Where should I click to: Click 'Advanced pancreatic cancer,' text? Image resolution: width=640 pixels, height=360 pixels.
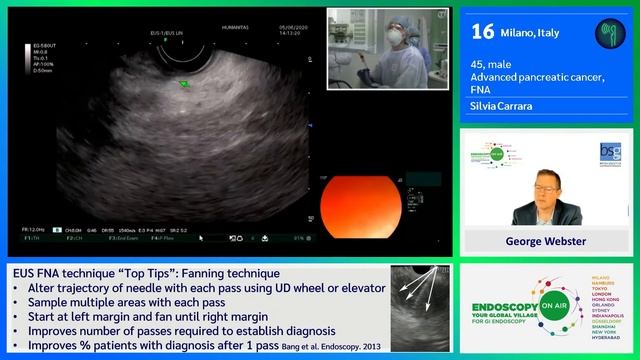538,77
